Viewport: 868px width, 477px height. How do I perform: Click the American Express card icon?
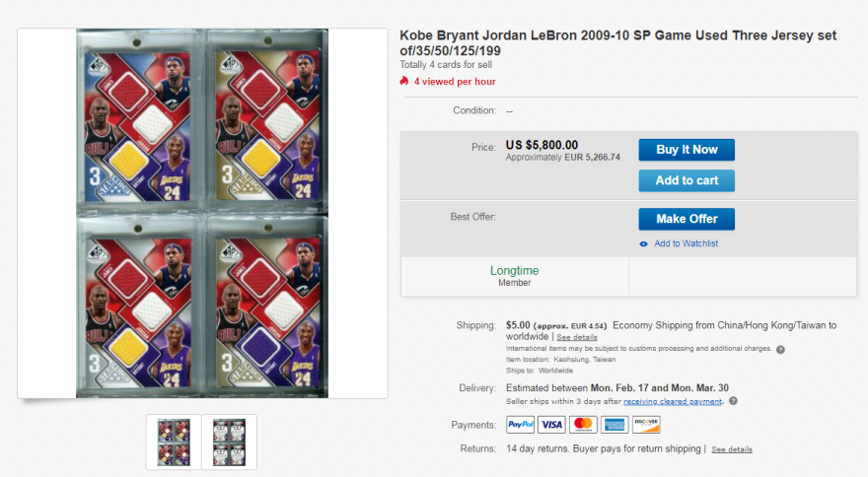tap(615, 425)
